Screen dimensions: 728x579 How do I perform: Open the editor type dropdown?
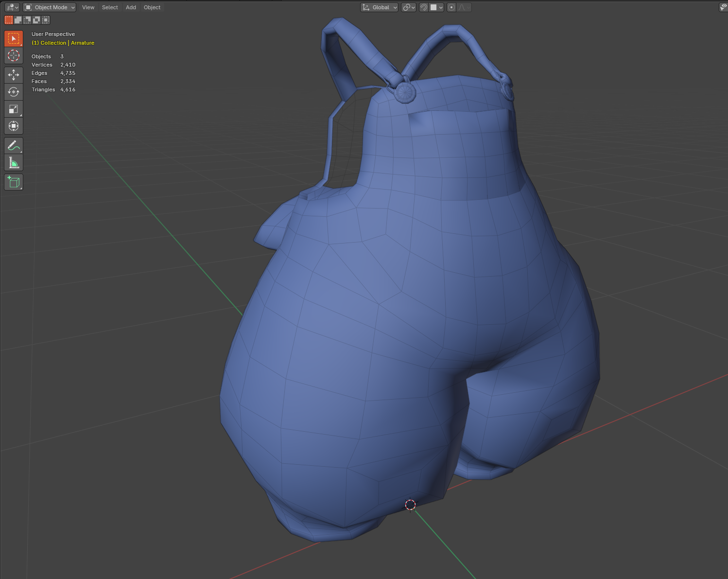click(x=12, y=7)
